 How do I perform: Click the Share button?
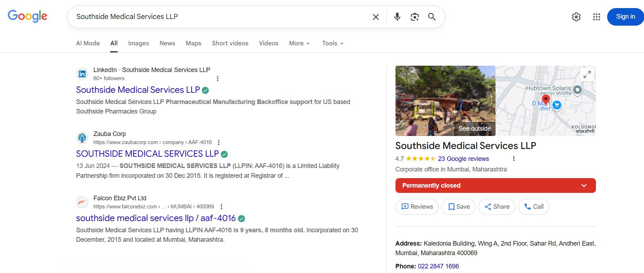[497, 207]
